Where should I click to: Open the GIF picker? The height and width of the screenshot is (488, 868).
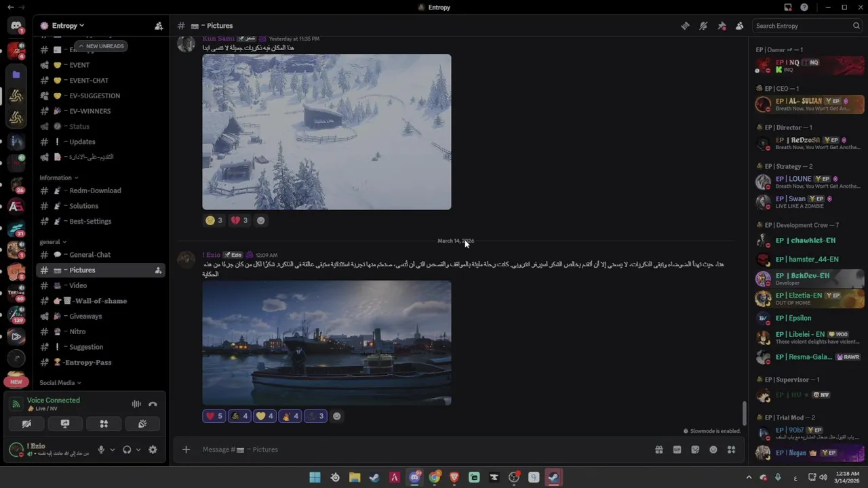677,449
